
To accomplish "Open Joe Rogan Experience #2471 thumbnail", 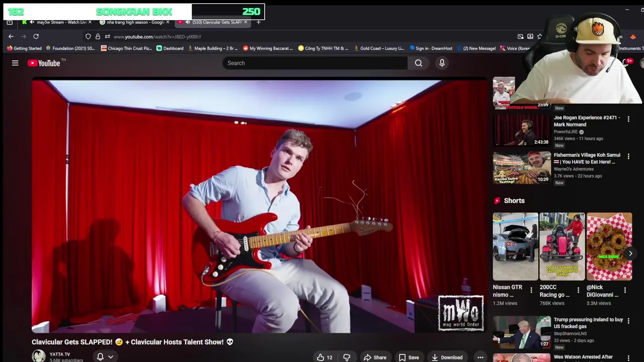I will [x=522, y=130].
